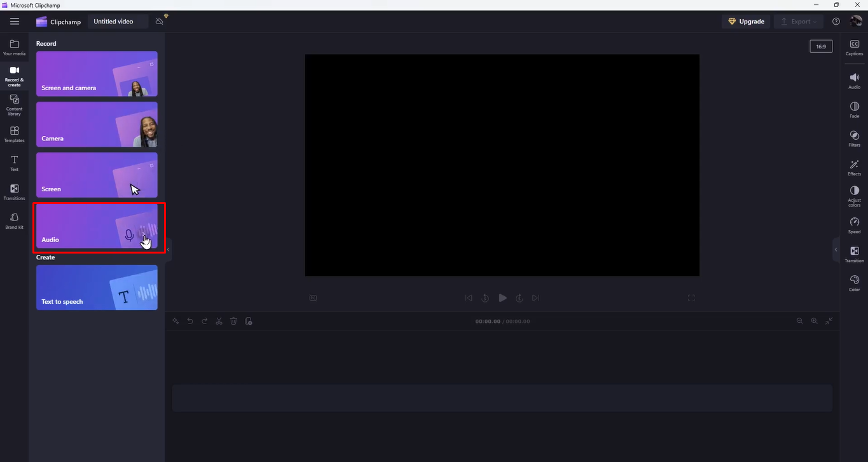
Task: Open the Effects panel
Action: [x=854, y=167]
